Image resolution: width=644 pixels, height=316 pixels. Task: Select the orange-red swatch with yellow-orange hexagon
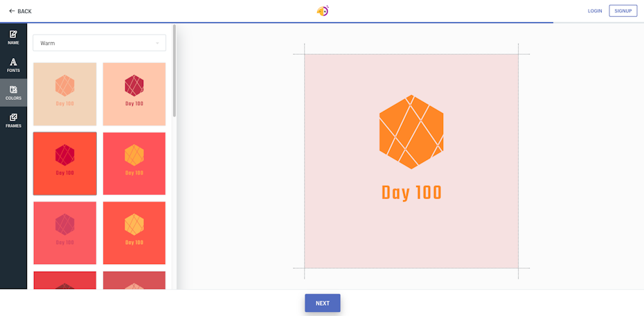coord(134,233)
